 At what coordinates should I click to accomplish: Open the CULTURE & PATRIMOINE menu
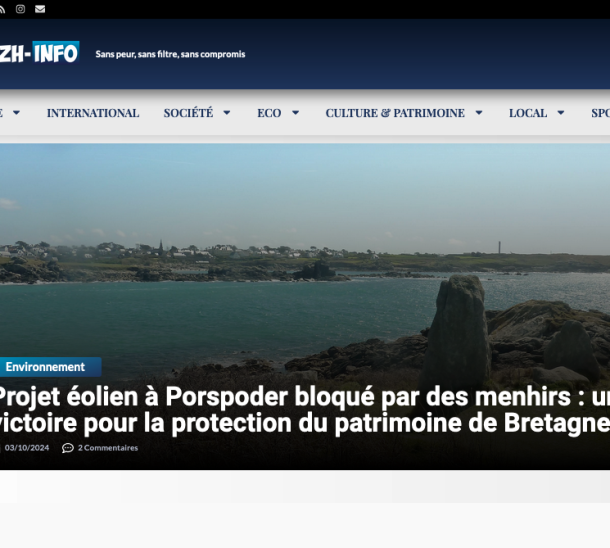pyautogui.click(x=395, y=113)
